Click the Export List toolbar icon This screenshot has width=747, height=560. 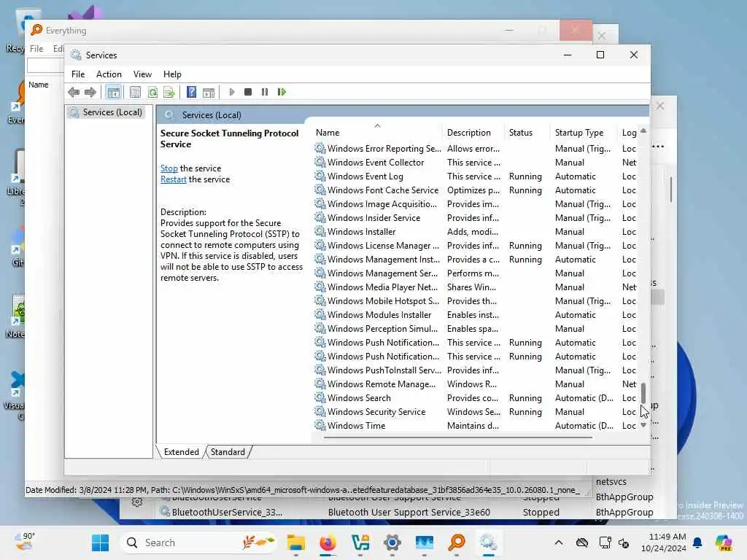click(169, 92)
